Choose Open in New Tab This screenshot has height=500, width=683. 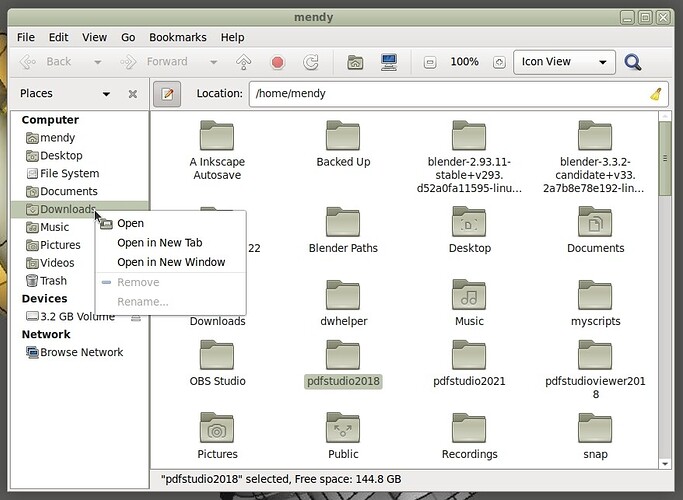[x=170, y=243]
